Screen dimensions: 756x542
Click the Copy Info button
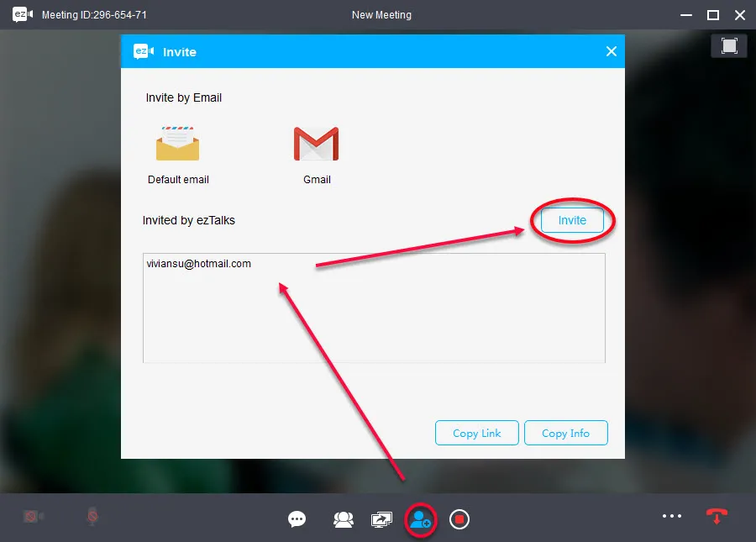pos(565,433)
